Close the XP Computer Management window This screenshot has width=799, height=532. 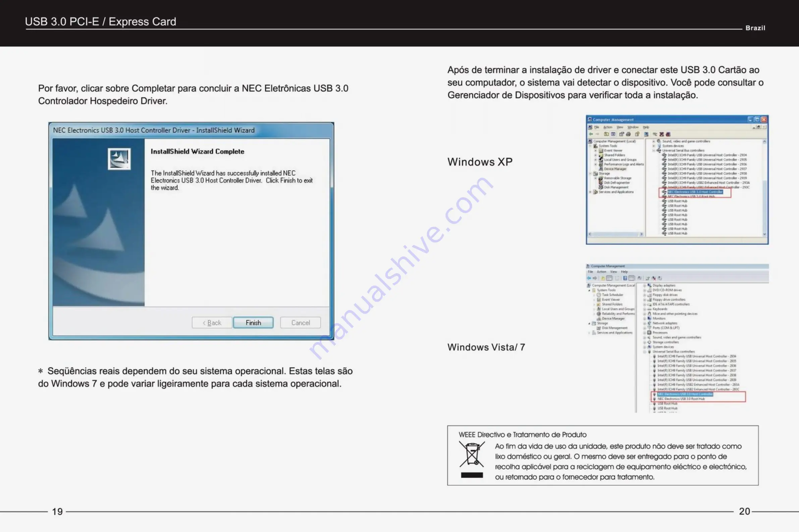pos(764,119)
